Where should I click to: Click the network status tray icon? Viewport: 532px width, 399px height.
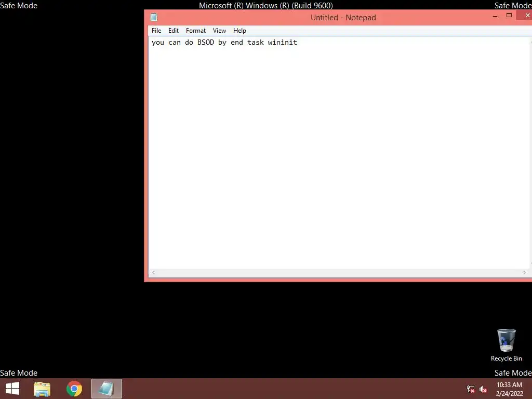471,389
